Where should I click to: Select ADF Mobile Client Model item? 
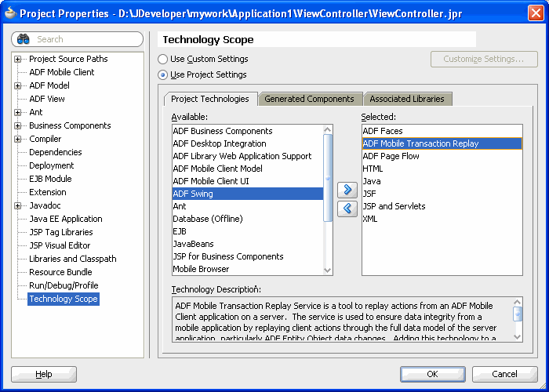pyautogui.click(x=248, y=169)
